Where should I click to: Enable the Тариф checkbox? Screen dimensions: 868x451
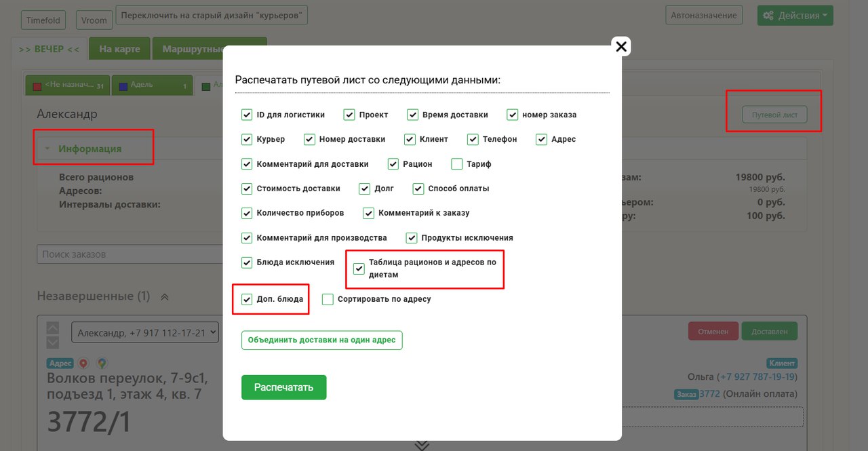[457, 164]
